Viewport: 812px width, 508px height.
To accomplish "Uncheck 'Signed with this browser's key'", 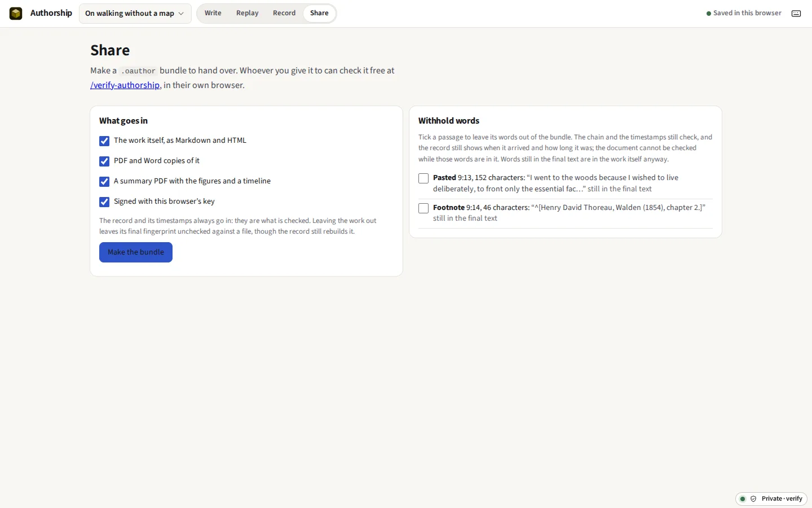I will [x=104, y=202].
